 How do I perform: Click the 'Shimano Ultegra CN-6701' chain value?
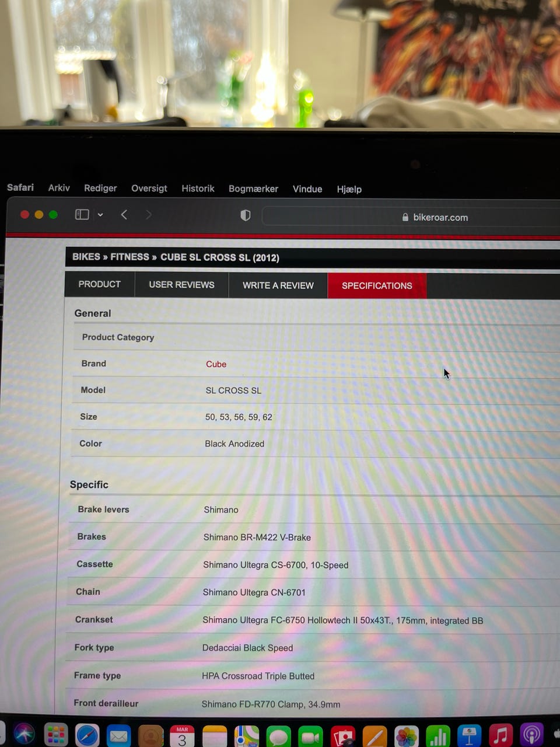point(254,592)
